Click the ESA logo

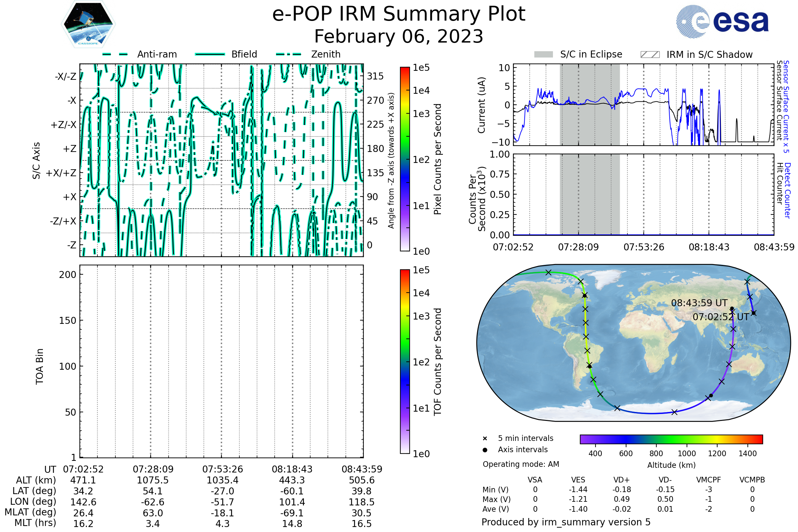click(x=722, y=21)
